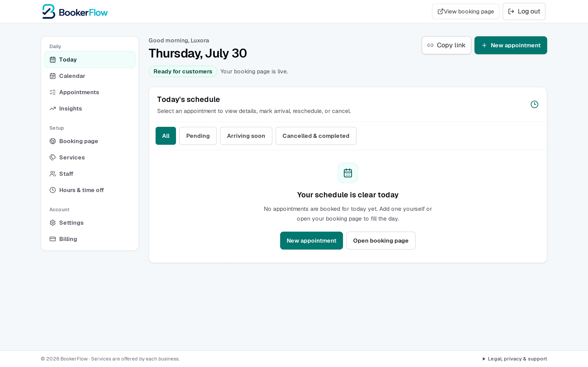Click the top New appointment button
Viewport: 588px width, 367px height.
pos(510,45)
